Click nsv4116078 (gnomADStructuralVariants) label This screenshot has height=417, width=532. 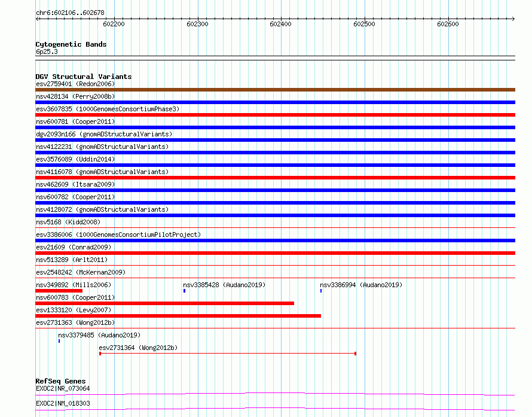tap(102, 172)
